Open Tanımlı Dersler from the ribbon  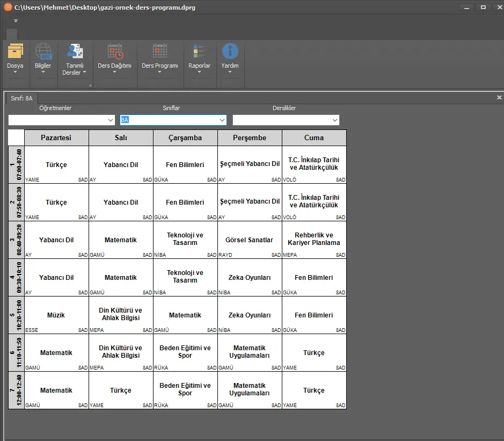pyautogui.click(x=74, y=52)
